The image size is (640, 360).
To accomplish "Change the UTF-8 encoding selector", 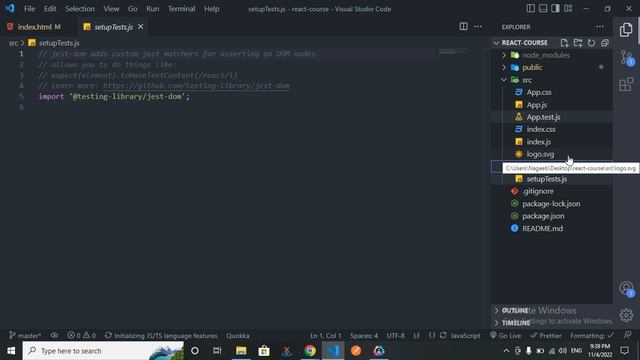I will [x=395, y=336].
